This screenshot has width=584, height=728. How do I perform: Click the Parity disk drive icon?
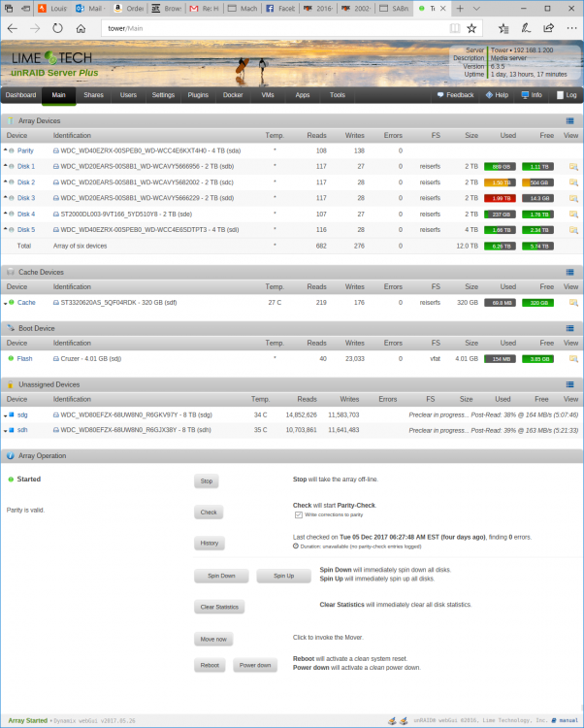pyautogui.click(x=56, y=150)
